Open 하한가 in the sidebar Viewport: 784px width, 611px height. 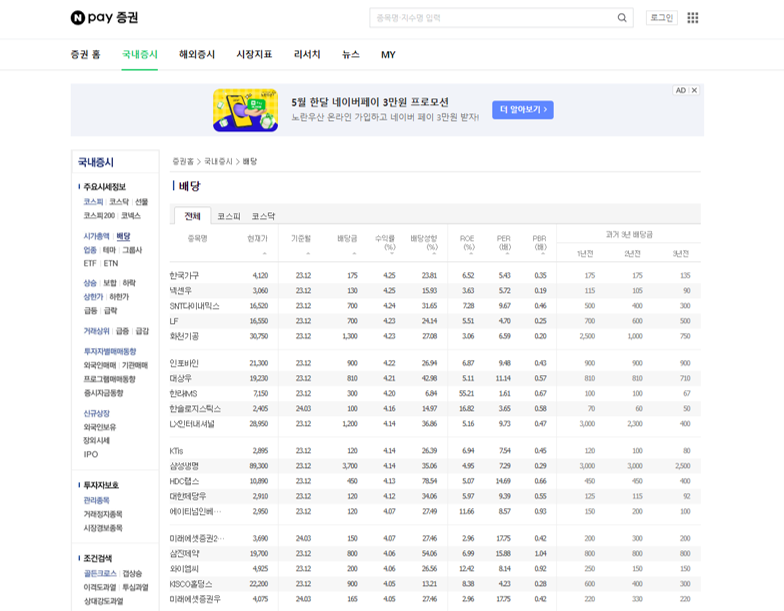pos(119,296)
